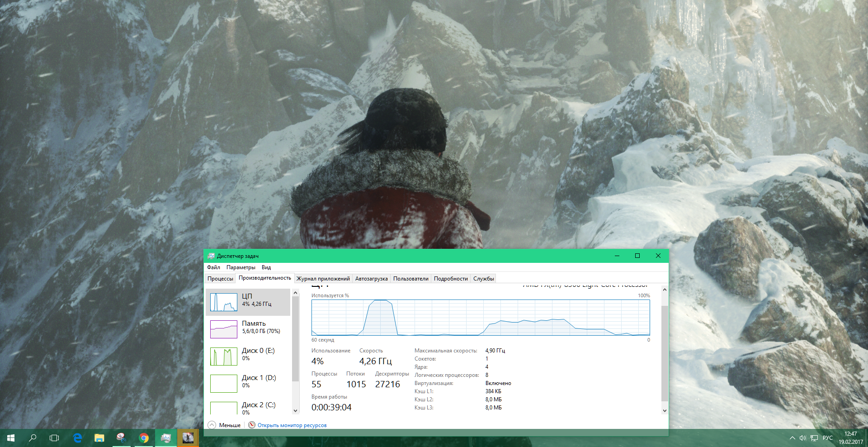Screen dimensions: 868x447
Task: Open the Windows Start menu
Action: coord(11,438)
